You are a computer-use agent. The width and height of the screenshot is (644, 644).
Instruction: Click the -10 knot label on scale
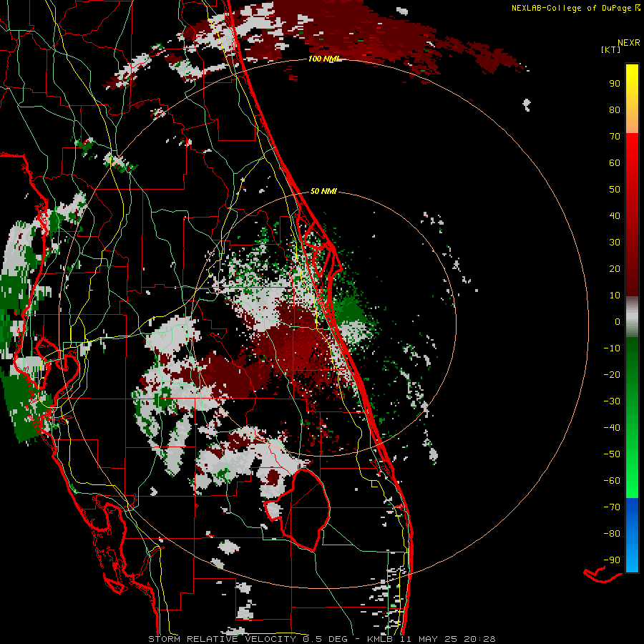pyautogui.click(x=612, y=348)
